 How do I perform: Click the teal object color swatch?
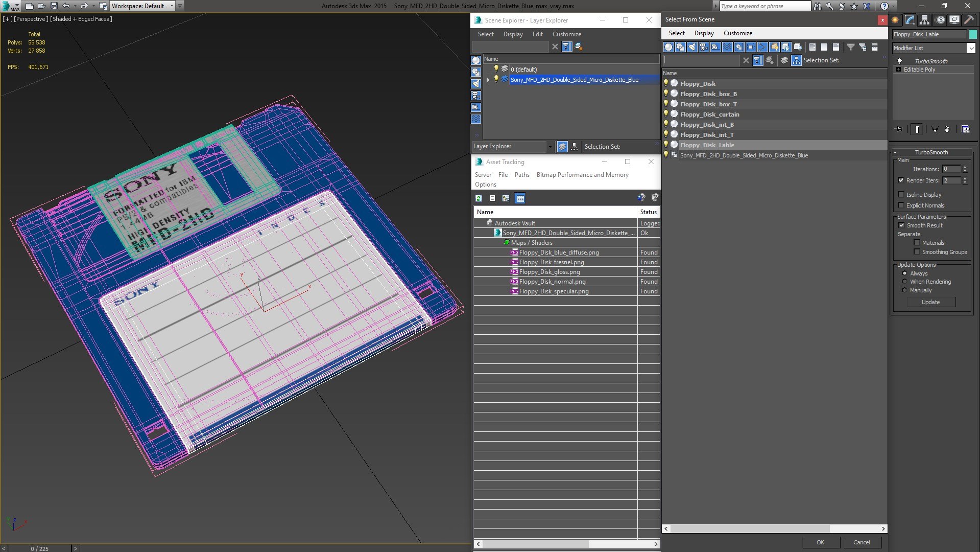point(973,34)
